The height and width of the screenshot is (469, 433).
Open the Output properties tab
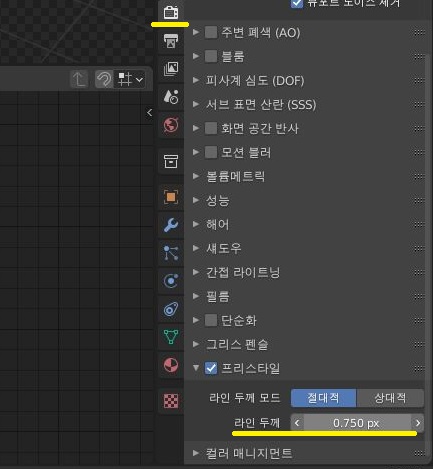coord(171,41)
